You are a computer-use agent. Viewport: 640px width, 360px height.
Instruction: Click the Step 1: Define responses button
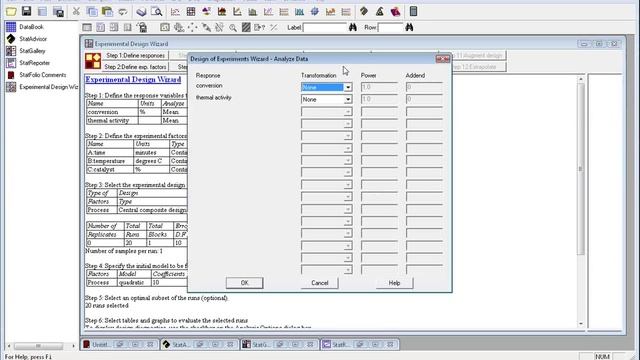135,56
